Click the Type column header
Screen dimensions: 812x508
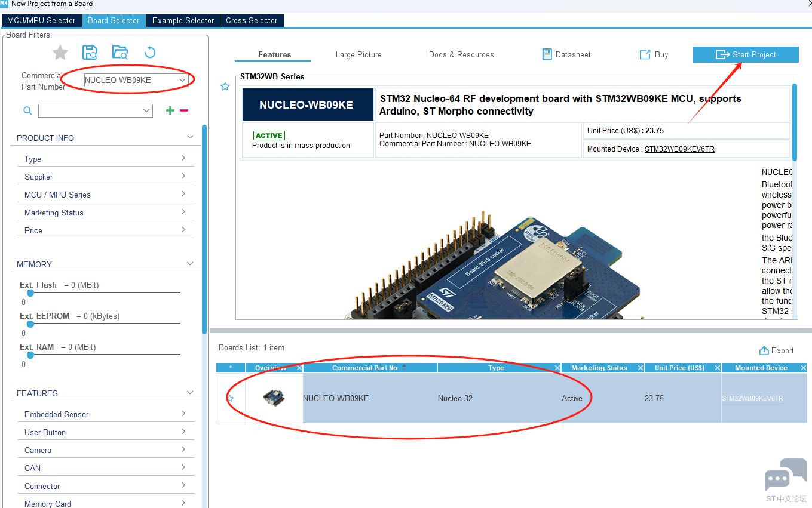(x=496, y=368)
